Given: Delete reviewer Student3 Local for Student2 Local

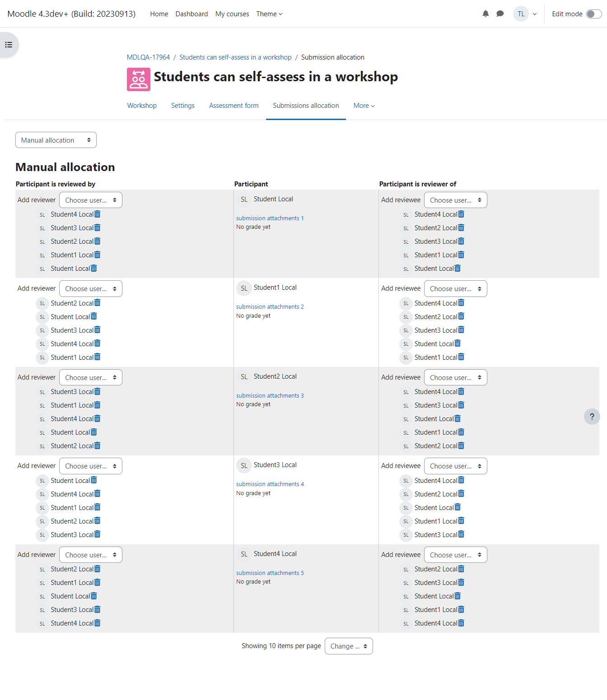Looking at the screenshot, I should pos(98,392).
